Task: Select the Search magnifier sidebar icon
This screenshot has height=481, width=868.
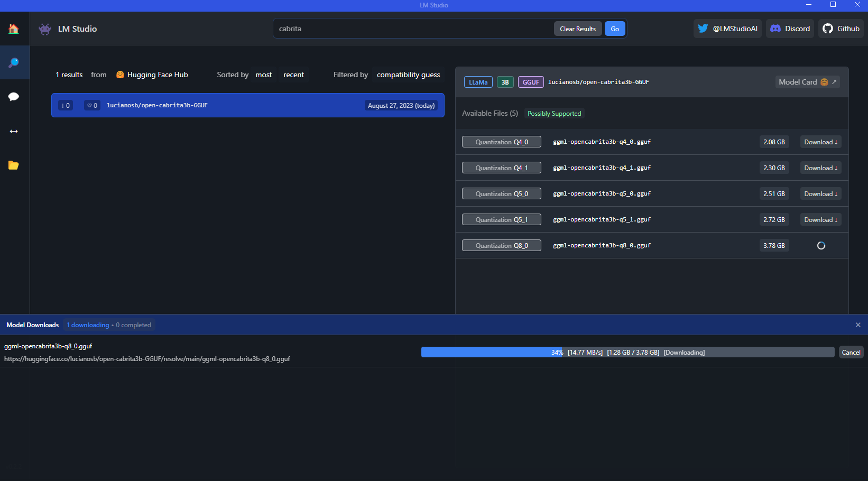Action: coord(14,62)
